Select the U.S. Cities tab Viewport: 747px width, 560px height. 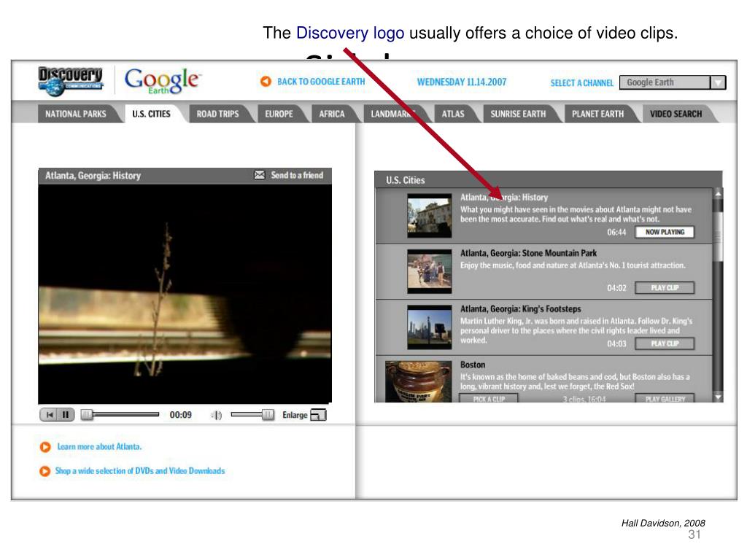(151, 114)
